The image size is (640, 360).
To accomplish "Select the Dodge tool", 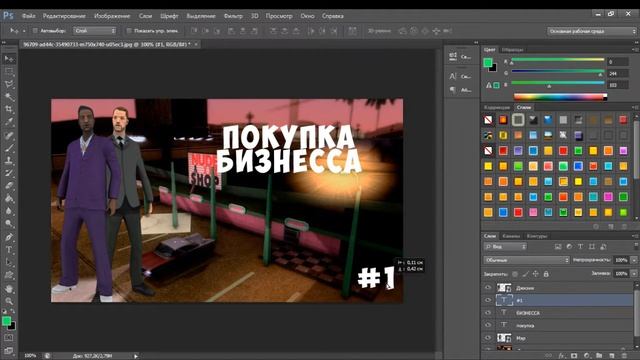I will tap(9, 224).
